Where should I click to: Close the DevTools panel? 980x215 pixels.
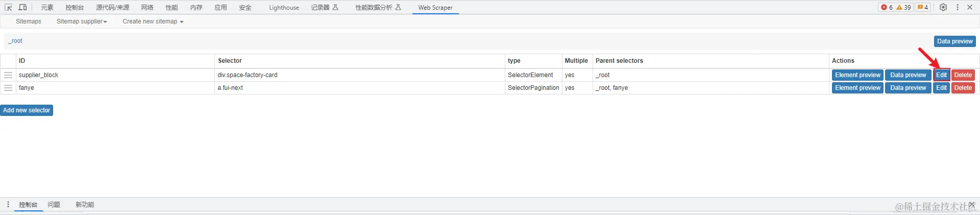coord(970,7)
